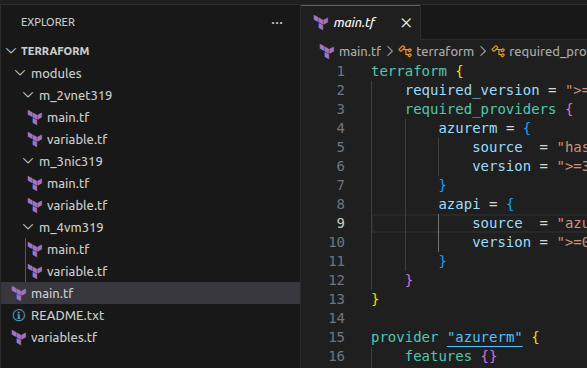The height and width of the screenshot is (368, 587).
Task: Click terraform in the breadcrumb bar
Action: [x=445, y=51]
